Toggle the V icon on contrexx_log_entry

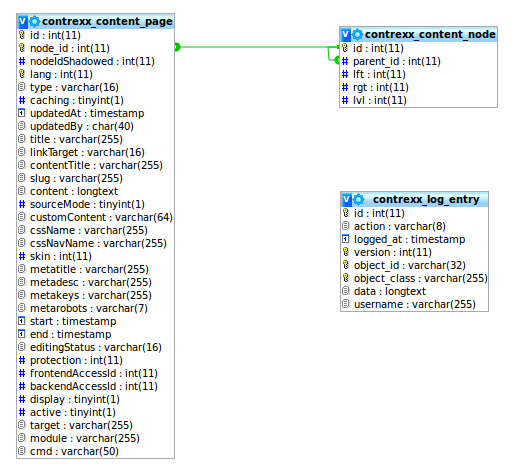coord(347,200)
